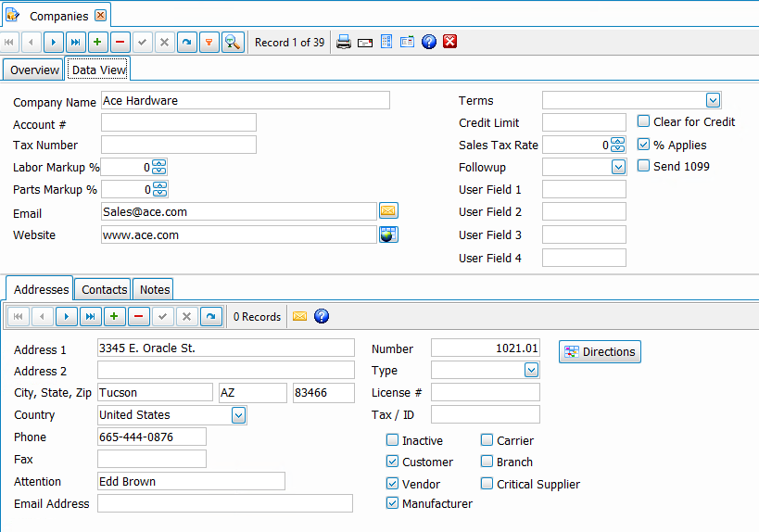The width and height of the screenshot is (759, 532).
Task: Select the Addresses tab
Action: tap(41, 289)
